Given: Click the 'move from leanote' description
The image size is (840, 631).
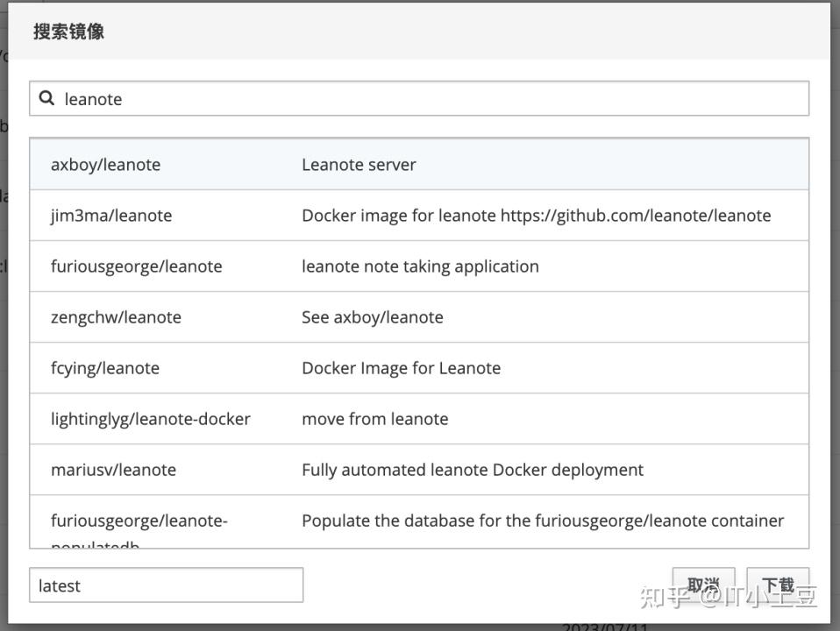Looking at the screenshot, I should (374, 419).
